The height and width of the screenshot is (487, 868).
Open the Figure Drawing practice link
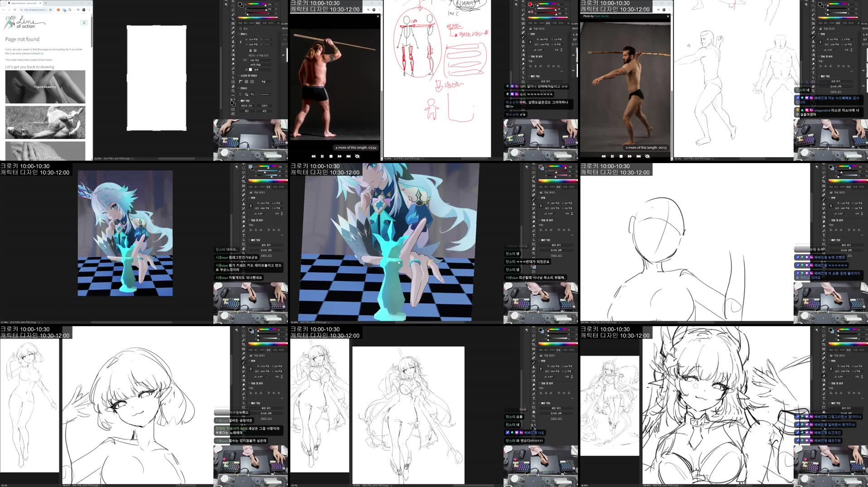coord(45,87)
